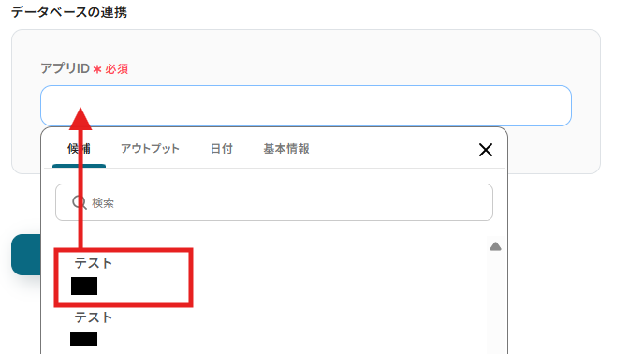Image resolution: width=644 pixels, height=354 pixels.
Task: Click the アプリID field label
Action: (x=65, y=68)
